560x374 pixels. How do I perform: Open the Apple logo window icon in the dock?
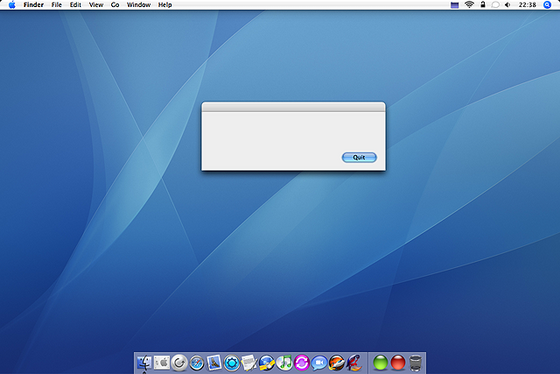tap(162, 363)
